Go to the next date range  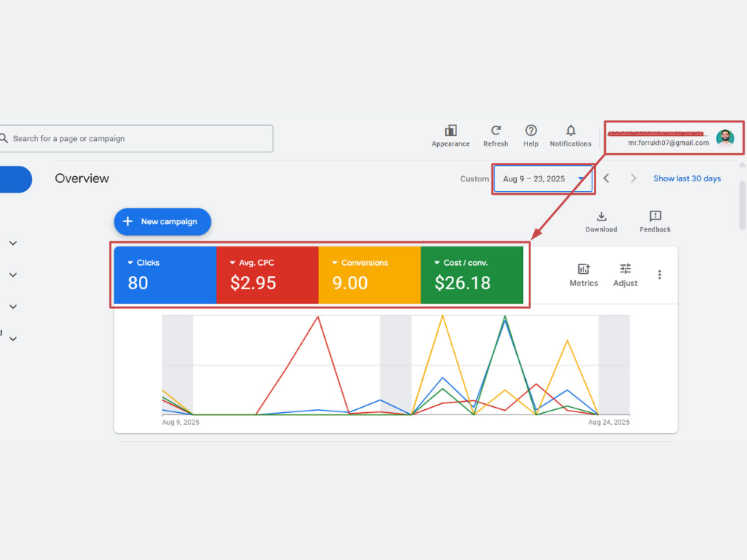click(633, 178)
